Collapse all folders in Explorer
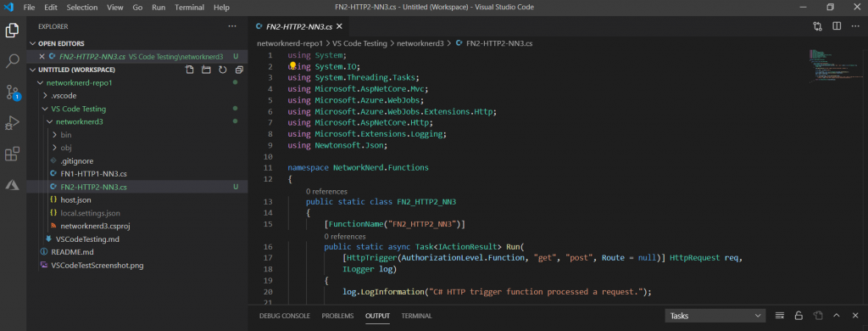Viewport: 868px width, 331px height. pyautogui.click(x=239, y=70)
